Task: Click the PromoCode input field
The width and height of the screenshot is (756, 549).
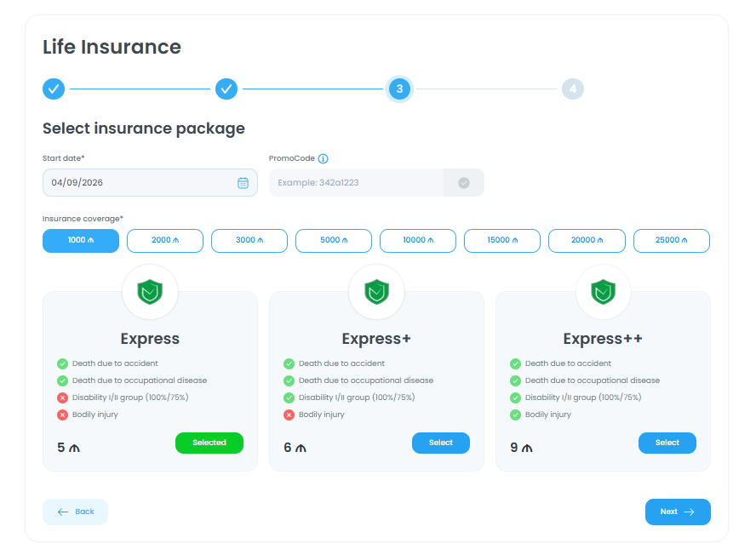Action: (356, 182)
